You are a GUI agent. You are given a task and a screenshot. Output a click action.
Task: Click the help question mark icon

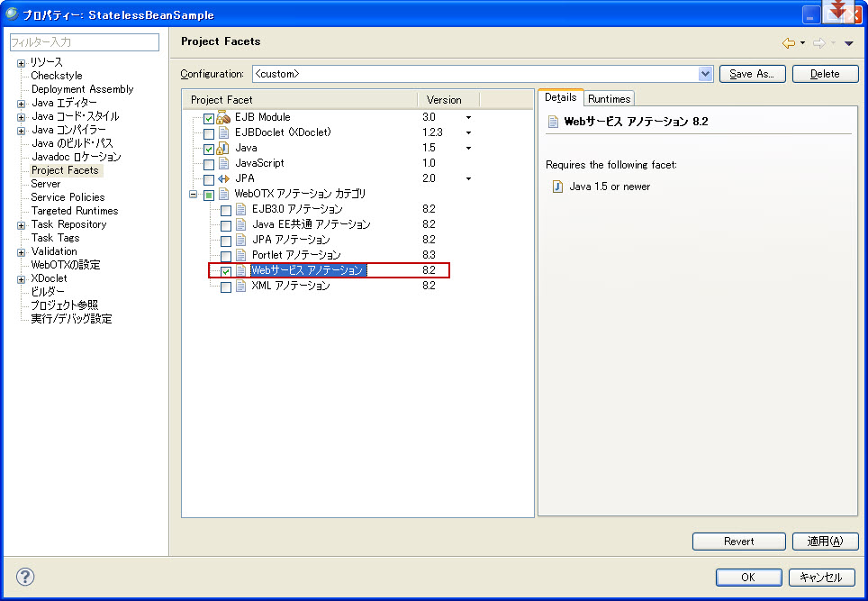25,577
